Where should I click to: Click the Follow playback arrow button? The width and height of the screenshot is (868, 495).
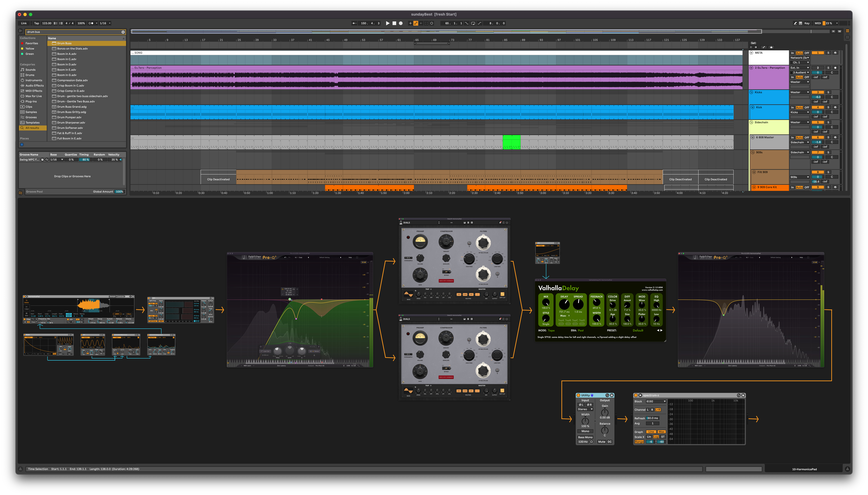(354, 23)
